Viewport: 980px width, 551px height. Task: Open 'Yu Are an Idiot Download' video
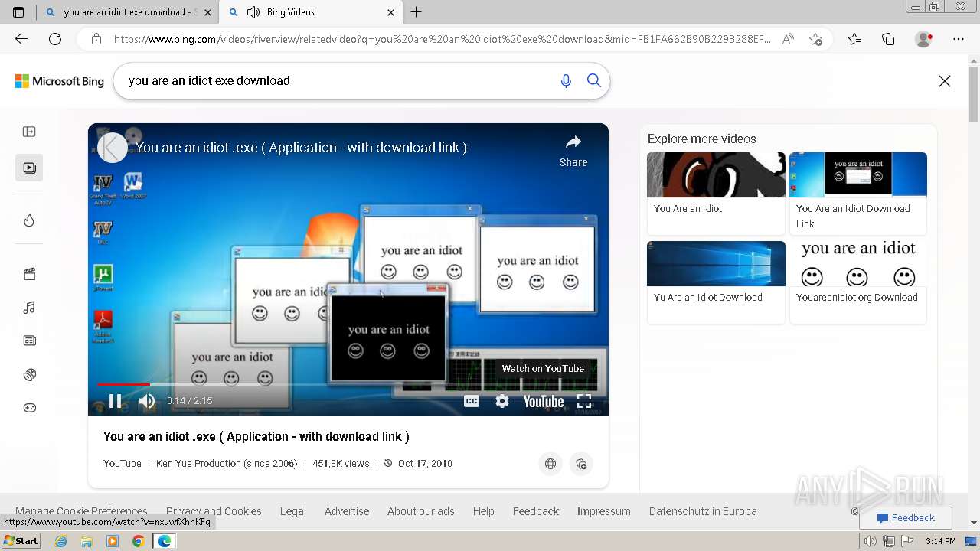coord(716,282)
